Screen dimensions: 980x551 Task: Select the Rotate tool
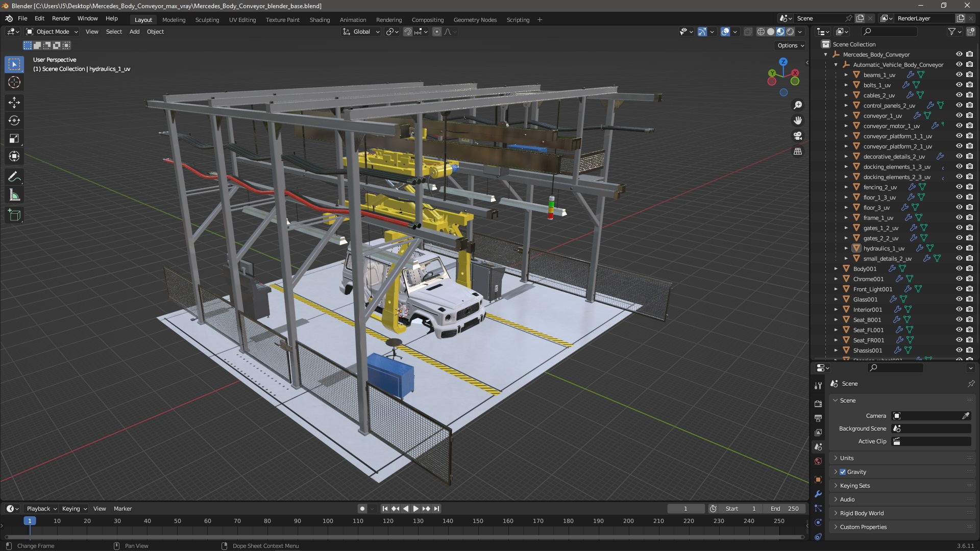tap(14, 120)
